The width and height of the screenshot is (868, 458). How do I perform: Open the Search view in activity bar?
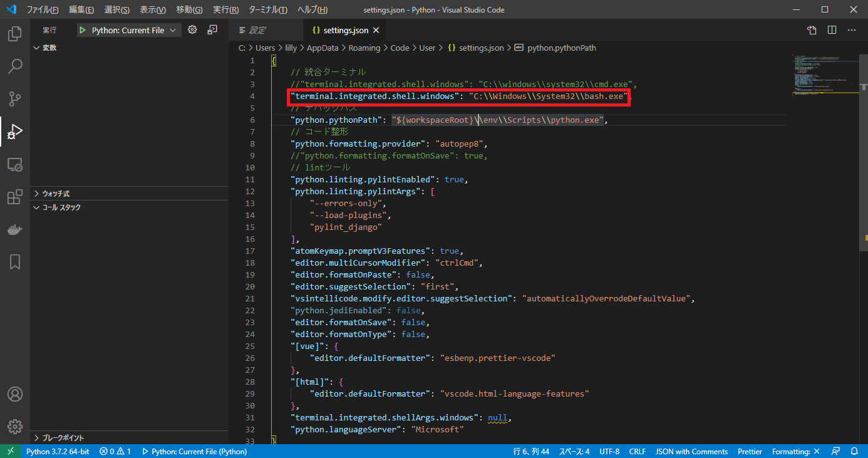click(15, 66)
